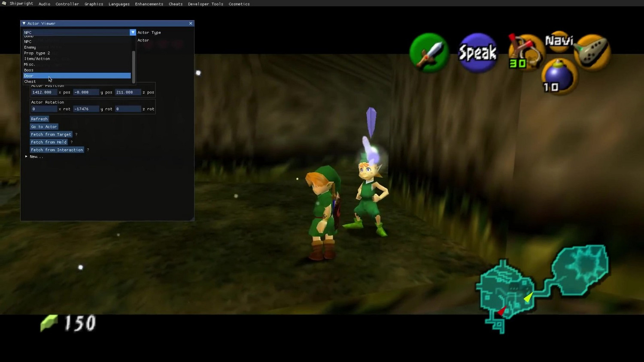644x362 pixels.
Task: Open the Actor Type dropdown arrow
Action: pyautogui.click(x=133, y=33)
